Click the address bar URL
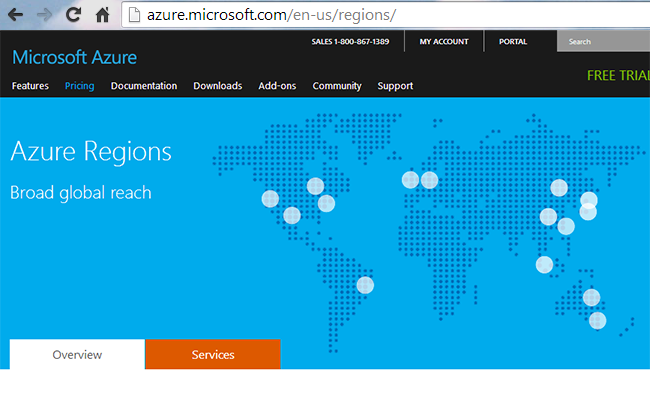This screenshot has height=412, width=650. (272, 15)
